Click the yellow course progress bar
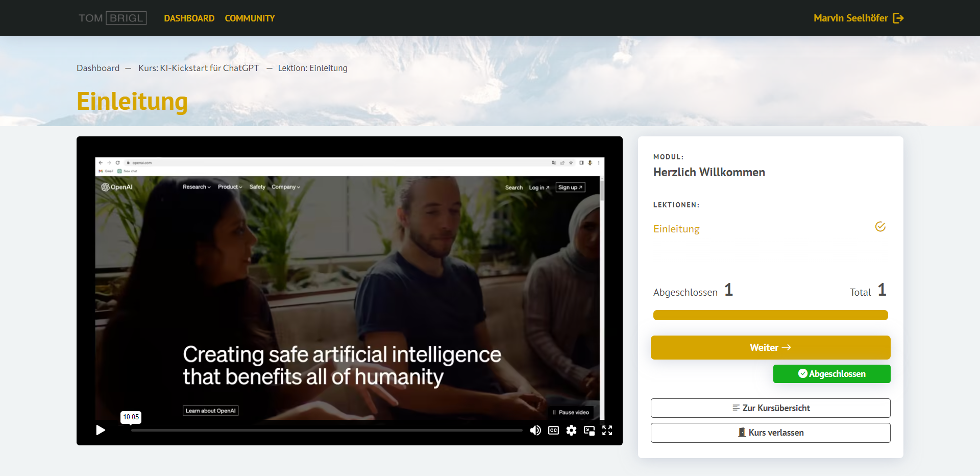Image resolution: width=980 pixels, height=476 pixels. click(771, 315)
